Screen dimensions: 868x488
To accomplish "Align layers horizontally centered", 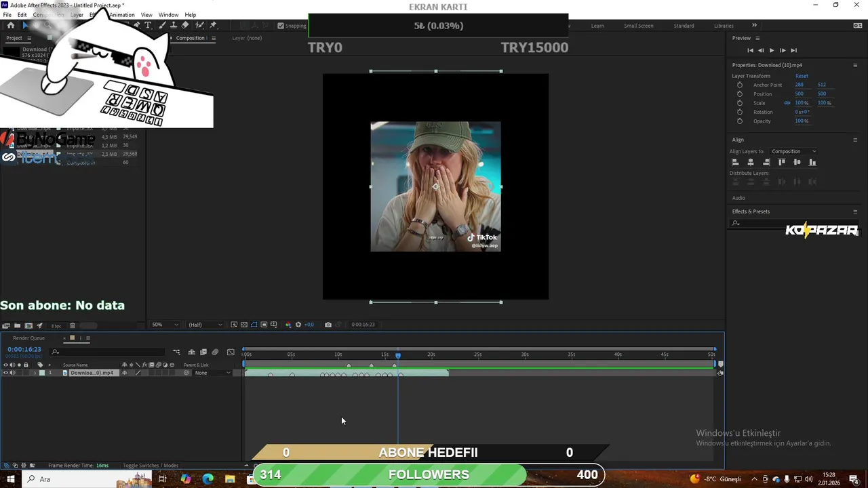I will pyautogui.click(x=751, y=162).
